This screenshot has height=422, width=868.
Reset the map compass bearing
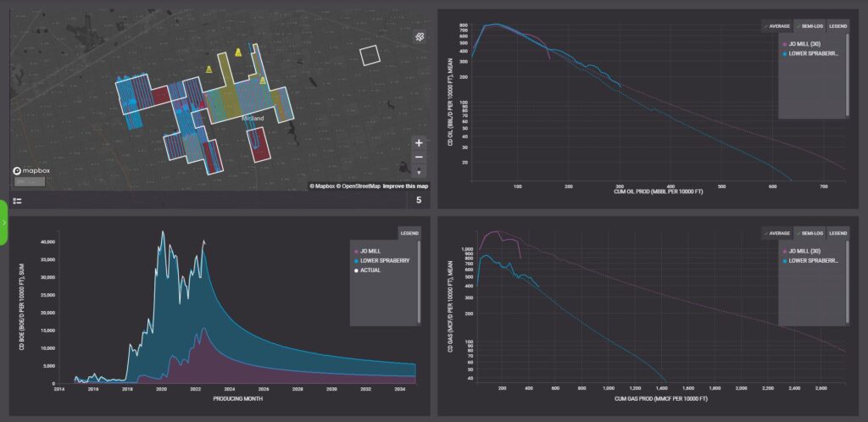point(419,172)
